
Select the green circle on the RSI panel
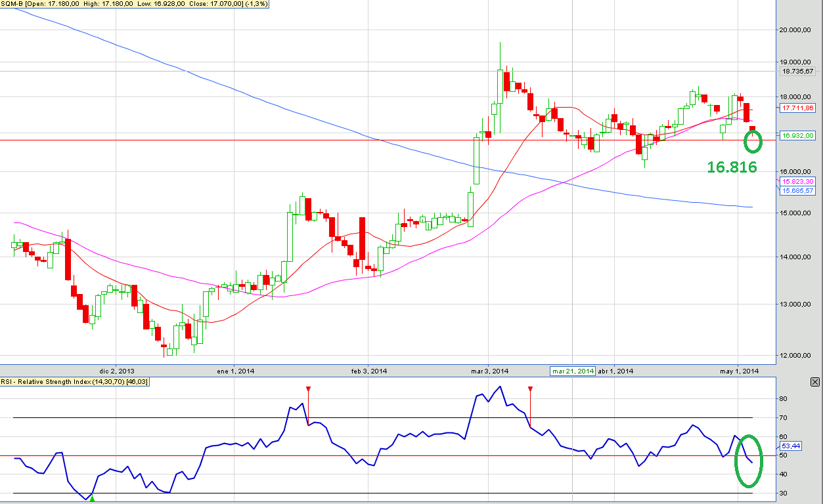(x=749, y=461)
